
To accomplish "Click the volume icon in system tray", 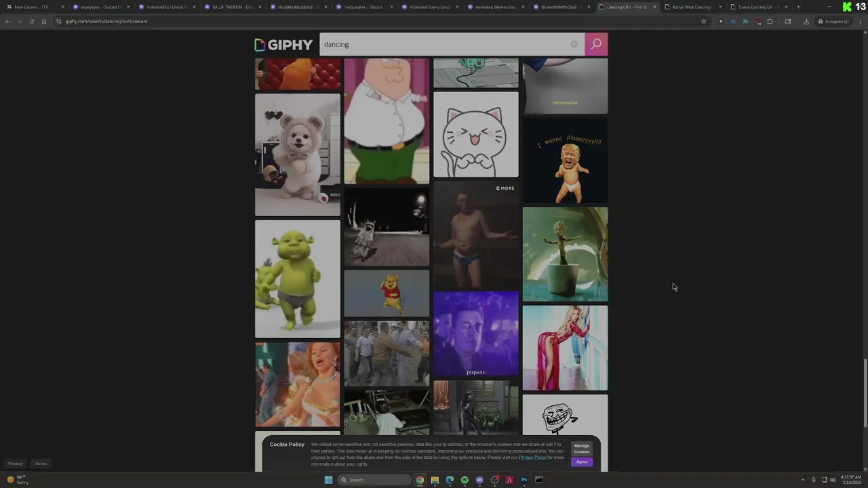I will 833,480.
